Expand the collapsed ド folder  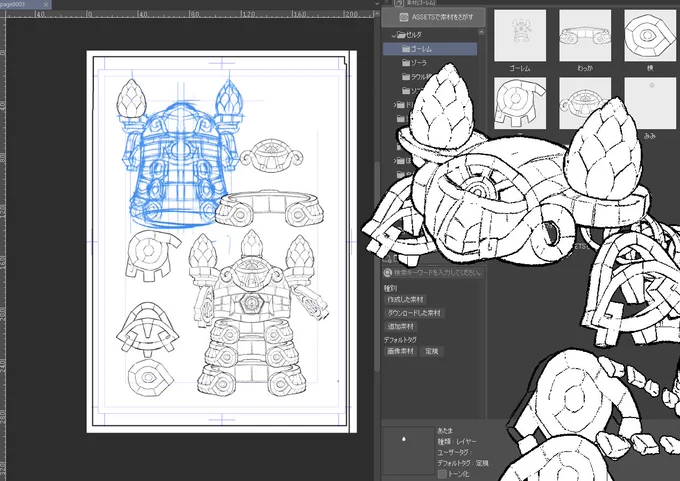(395, 105)
